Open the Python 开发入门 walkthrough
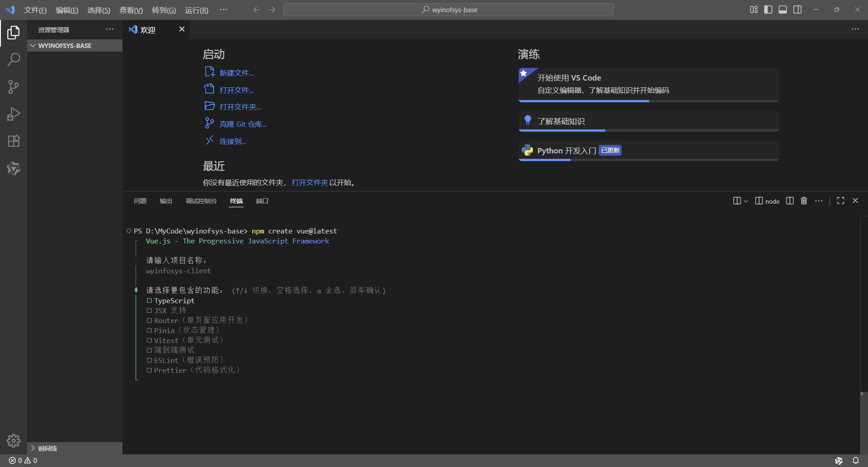This screenshot has height=467, width=868. pos(649,151)
